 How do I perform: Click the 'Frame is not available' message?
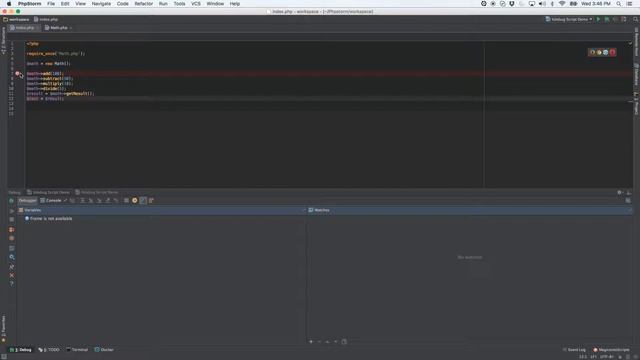(x=51, y=219)
